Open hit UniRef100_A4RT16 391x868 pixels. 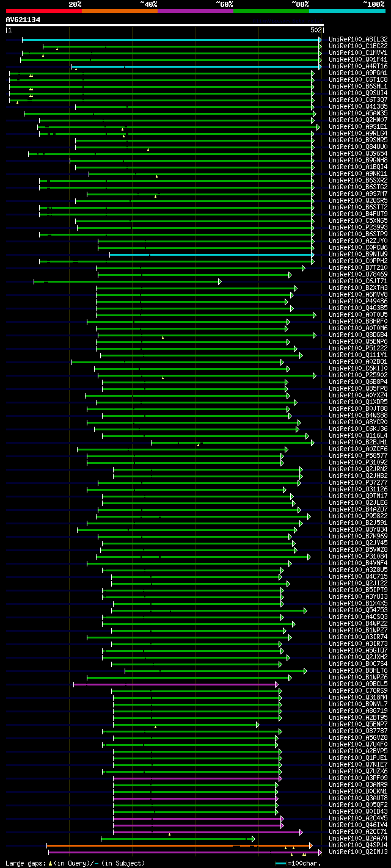(x=358, y=67)
